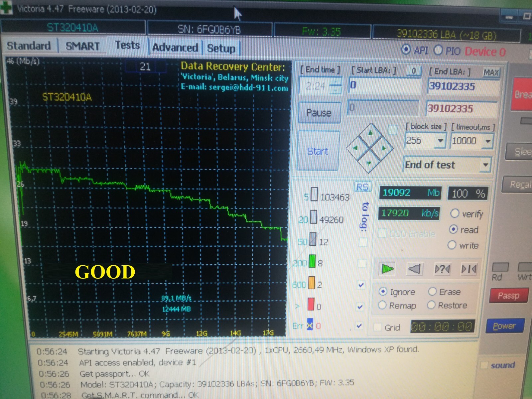This screenshot has width=532, height=399.
Task: Click the small 0 button beside Start LBA
Action: click(414, 71)
